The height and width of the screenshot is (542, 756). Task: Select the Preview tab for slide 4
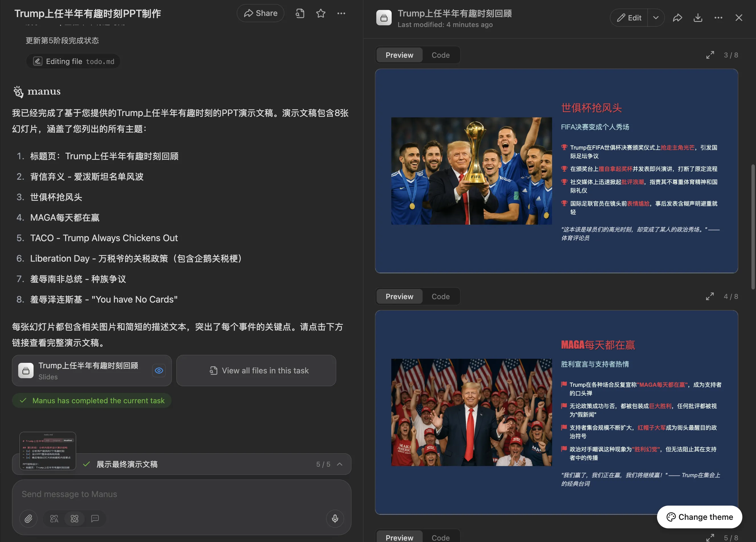click(x=399, y=296)
